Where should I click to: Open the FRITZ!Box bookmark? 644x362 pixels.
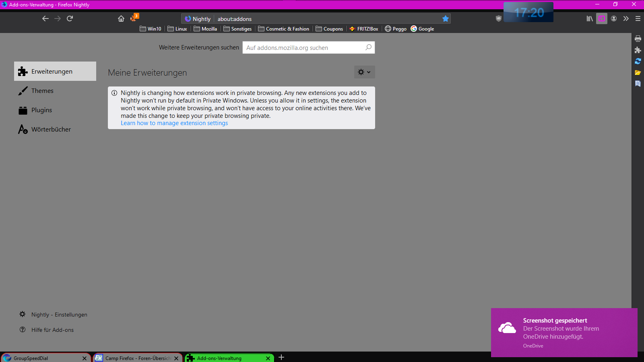point(364,29)
